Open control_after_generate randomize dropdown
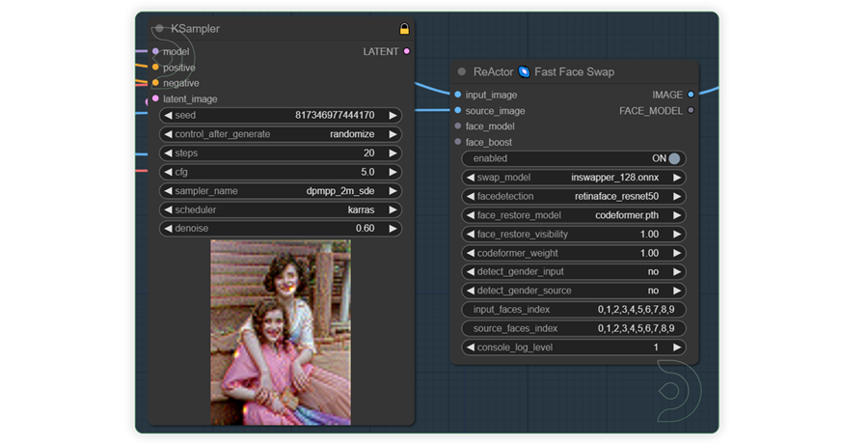Image resolution: width=868 pixels, height=445 pixels. point(280,134)
